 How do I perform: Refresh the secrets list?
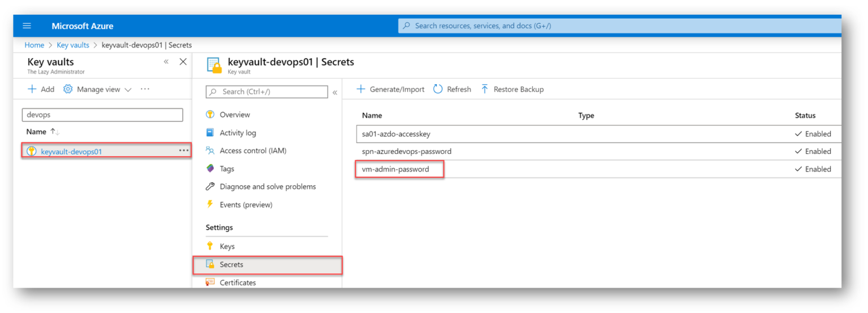(452, 89)
